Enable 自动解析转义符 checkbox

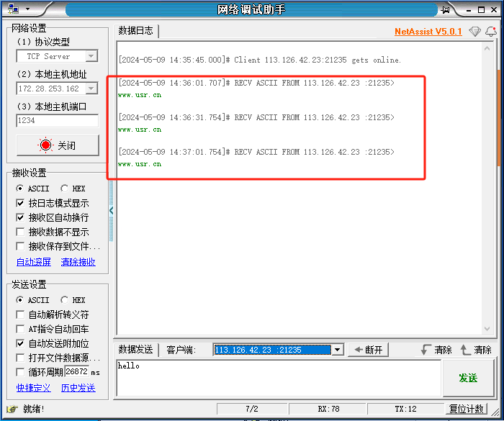[x=20, y=314]
